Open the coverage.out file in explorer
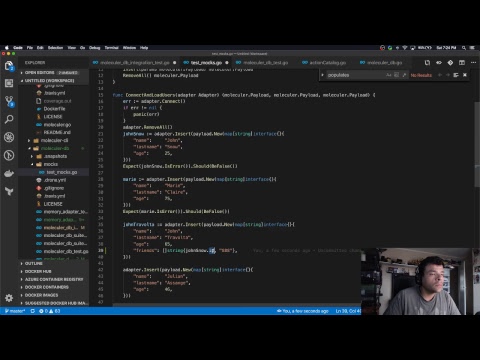480x360 pixels. (x=57, y=101)
